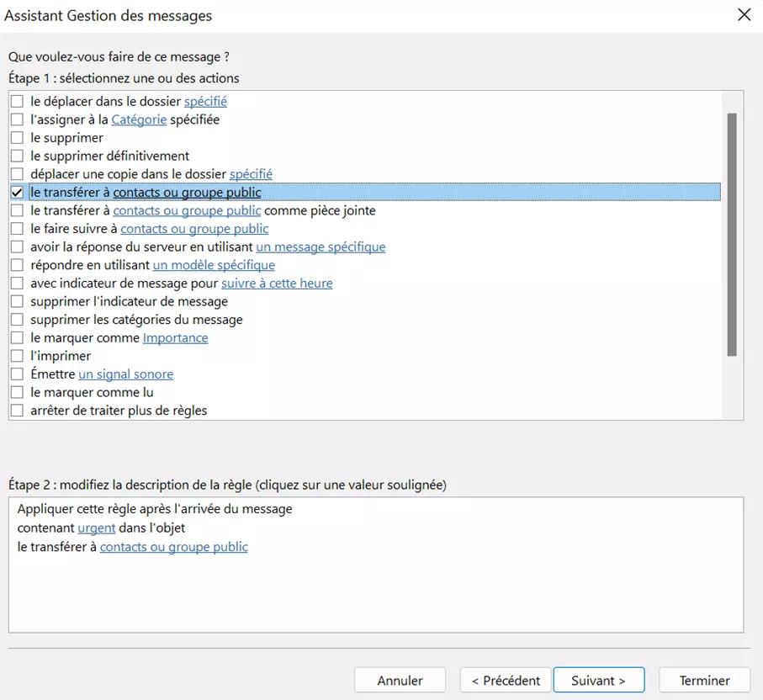Viewport: 763px width, 700px height.
Task: Open 'spécifié' link of 'le déplacer dans le dossier'
Action: [205, 101]
